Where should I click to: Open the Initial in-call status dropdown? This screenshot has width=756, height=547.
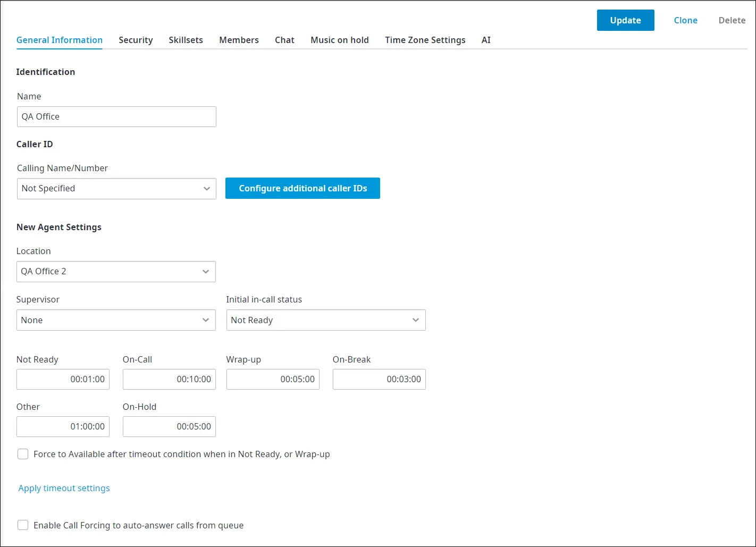tap(326, 320)
